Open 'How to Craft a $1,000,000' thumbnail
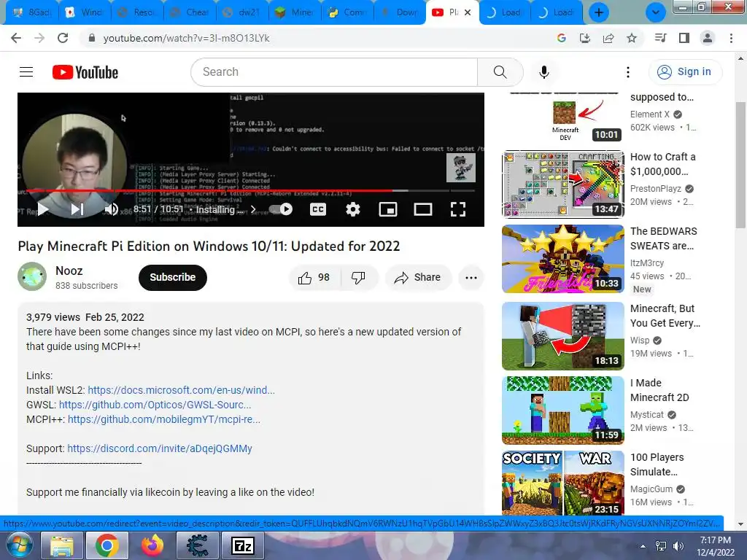This screenshot has width=747, height=560. [562, 184]
